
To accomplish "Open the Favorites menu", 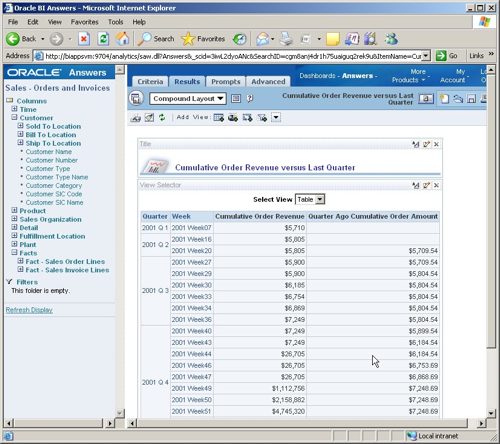I will 84,22.
